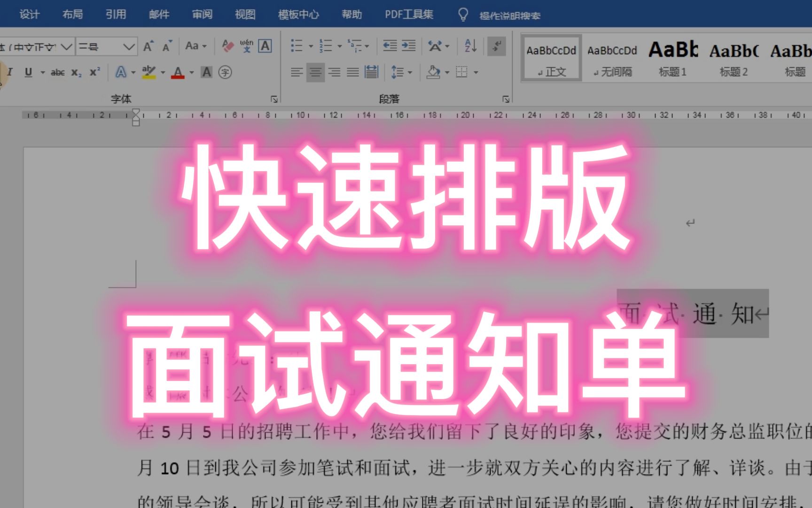Decrease paragraph indent
Viewport: 812px width, 508px height.
[x=390, y=46]
